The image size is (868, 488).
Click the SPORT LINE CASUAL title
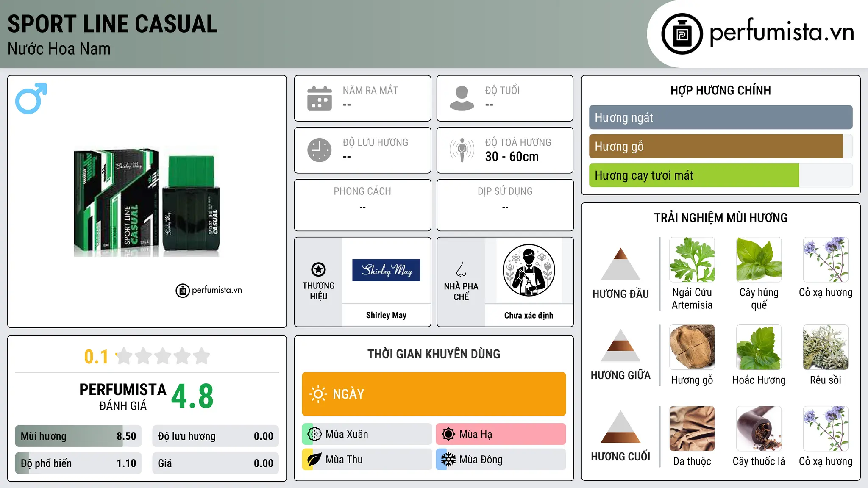113,24
